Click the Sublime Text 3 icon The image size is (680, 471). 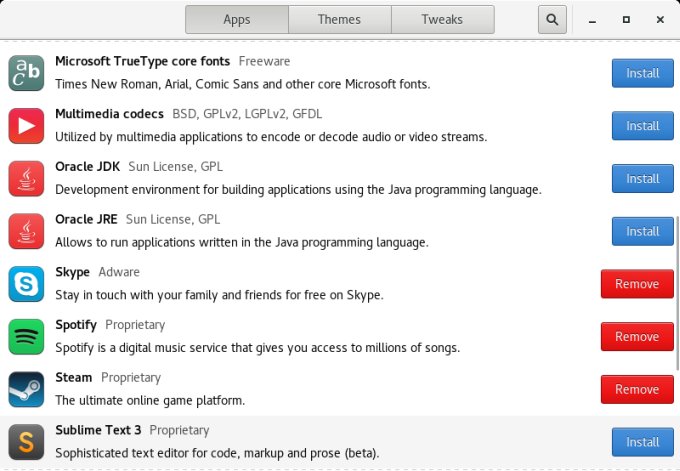(x=25, y=442)
